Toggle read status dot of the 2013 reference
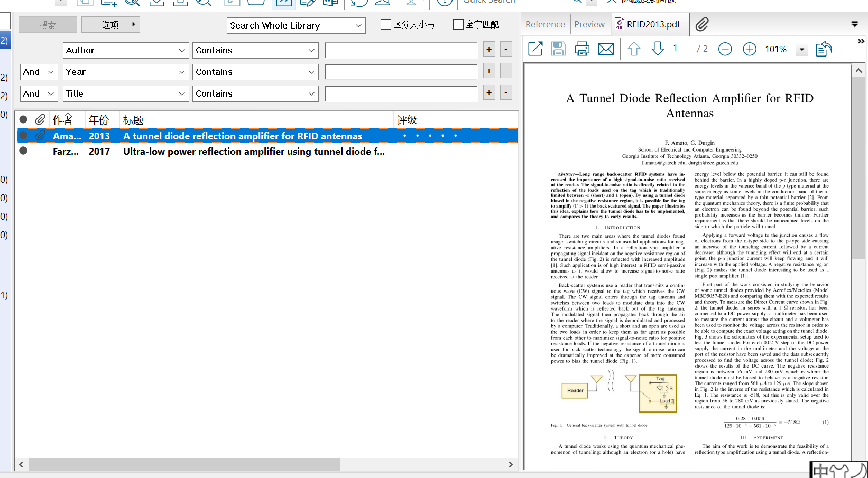This screenshot has width=868, height=478. 23,136
